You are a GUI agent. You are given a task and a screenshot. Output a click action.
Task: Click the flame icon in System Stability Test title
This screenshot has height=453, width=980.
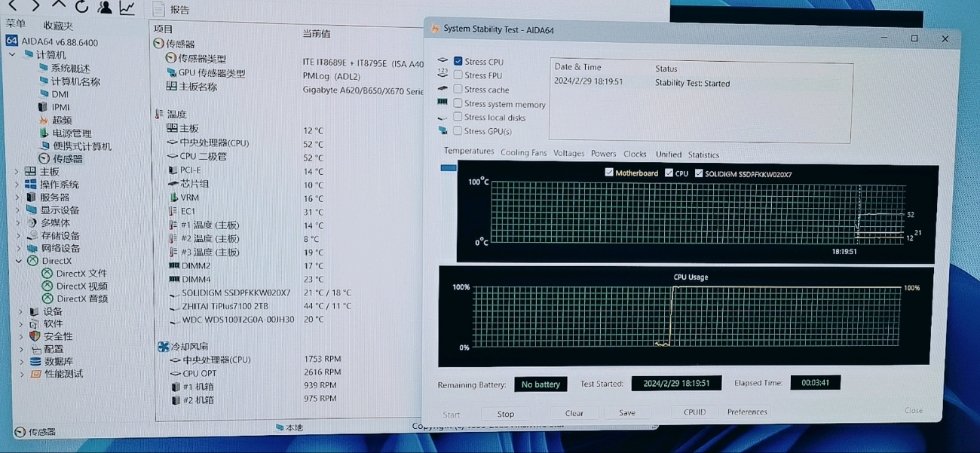point(435,29)
